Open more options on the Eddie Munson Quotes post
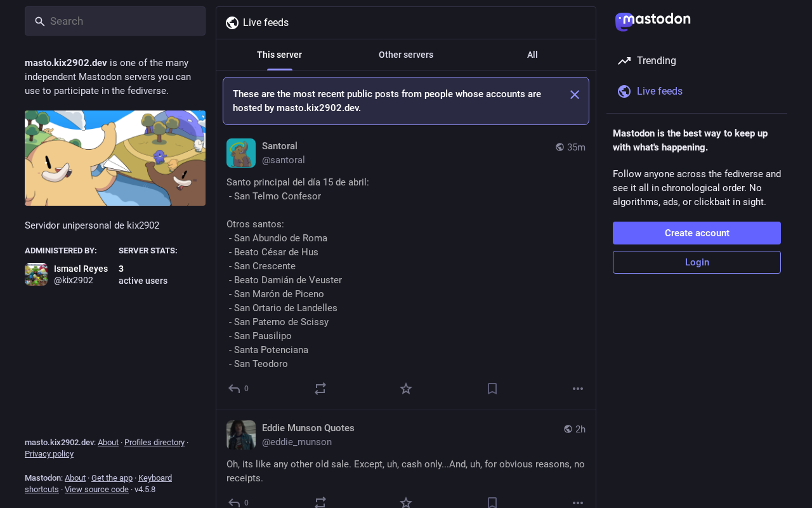The height and width of the screenshot is (508, 812). point(578,502)
